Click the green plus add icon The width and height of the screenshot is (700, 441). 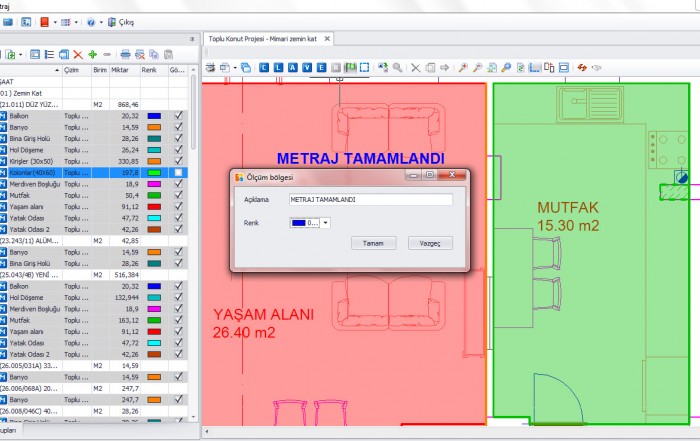92,54
